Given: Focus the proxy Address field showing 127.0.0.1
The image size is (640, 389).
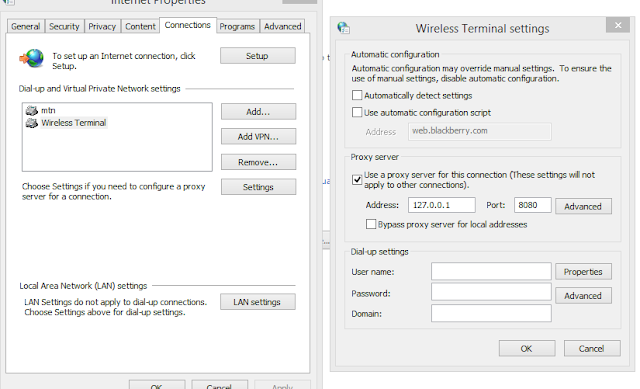Looking at the screenshot, I should [442, 205].
